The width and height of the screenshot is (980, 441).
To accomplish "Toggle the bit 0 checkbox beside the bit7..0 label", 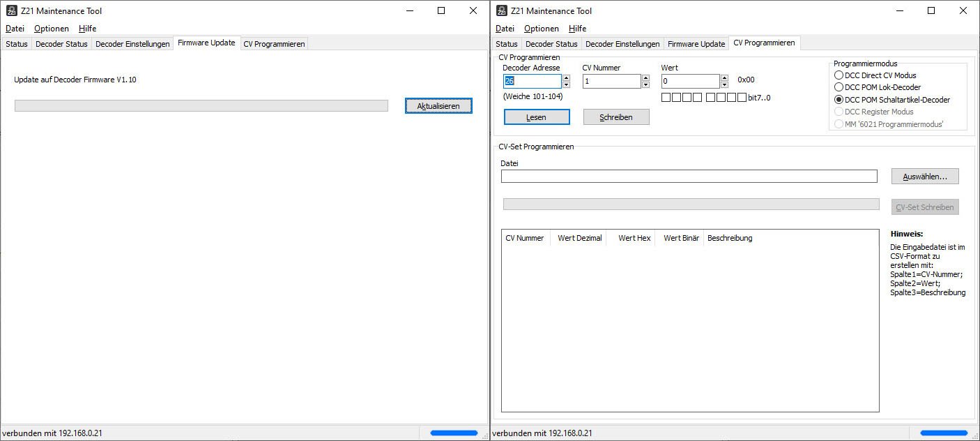I will 742,98.
